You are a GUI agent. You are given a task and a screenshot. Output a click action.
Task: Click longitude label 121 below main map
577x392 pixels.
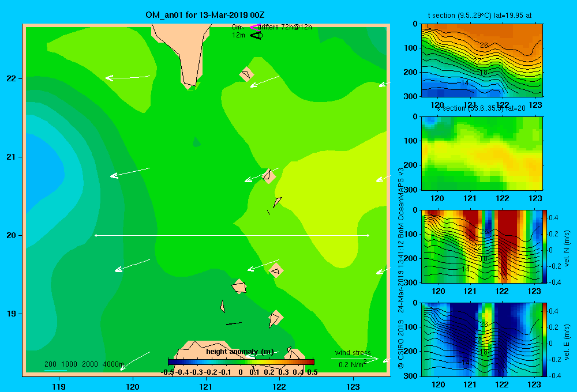206,386
